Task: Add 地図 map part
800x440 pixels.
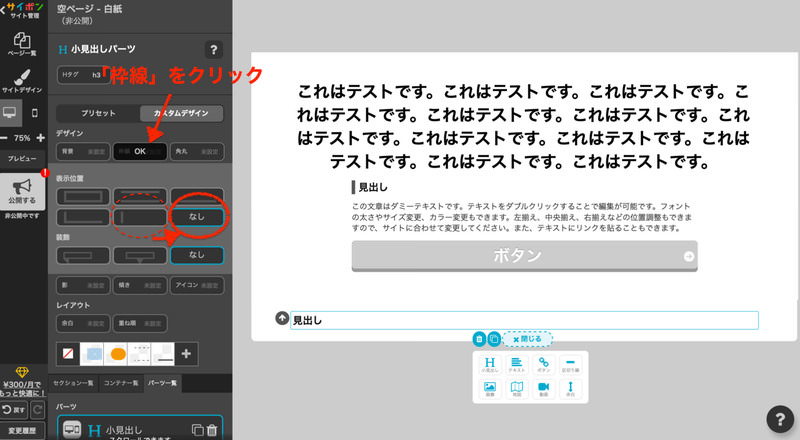Action: tap(516, 388)
